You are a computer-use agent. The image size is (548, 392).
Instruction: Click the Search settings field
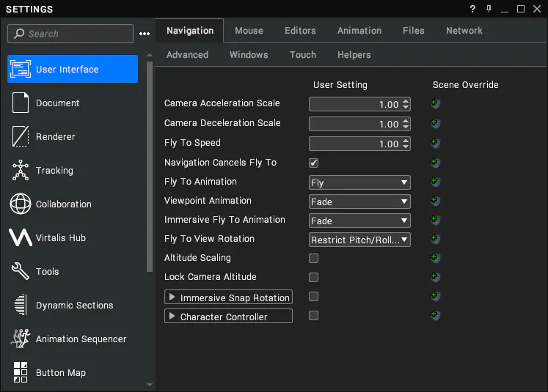(70, 34)
